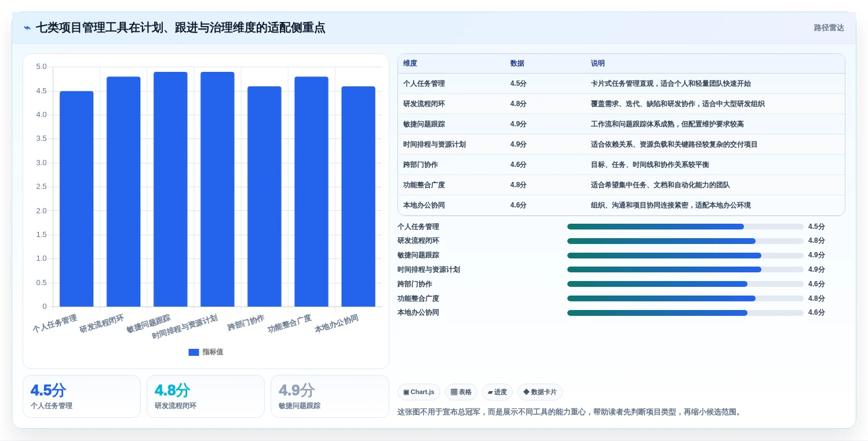Screen dimensions: 868x441
Task: Open the 4.9分 敏捷问题跟踪 data card
Action: pos(330,396)
